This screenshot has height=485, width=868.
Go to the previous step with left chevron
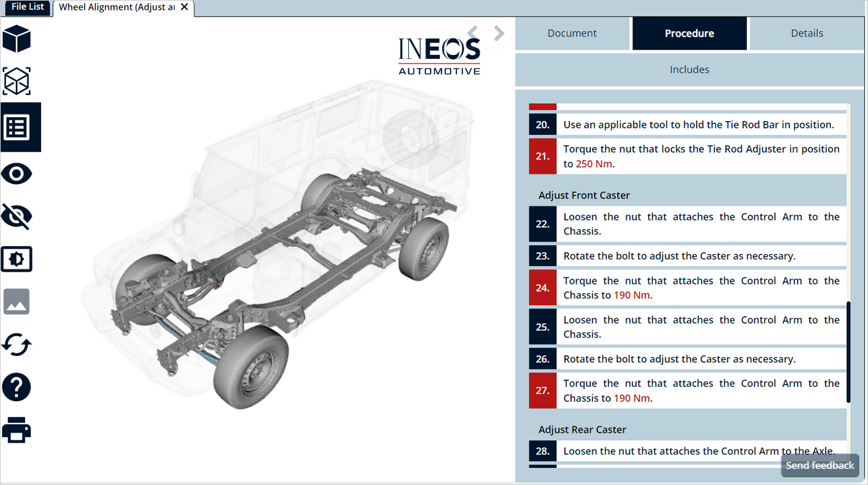[473, 32]
